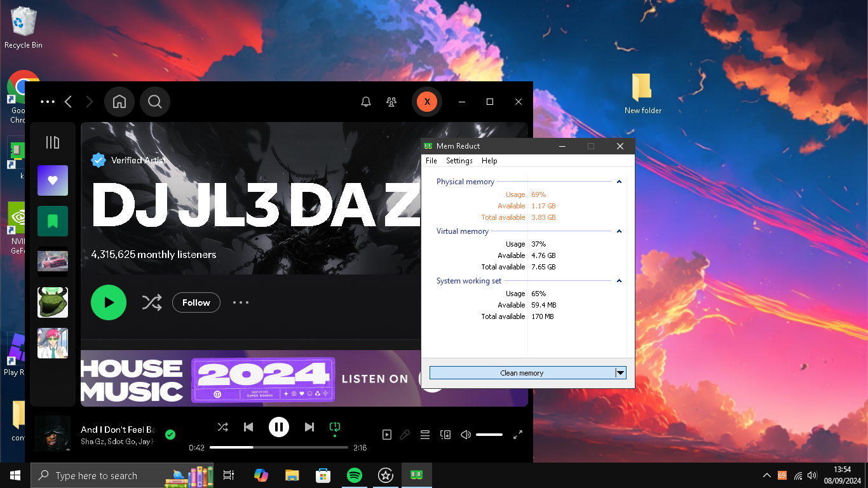The width and height of the screenshot is (868, 488).
Task: Show lyrics with microphone icon
Action: (405, 435)
